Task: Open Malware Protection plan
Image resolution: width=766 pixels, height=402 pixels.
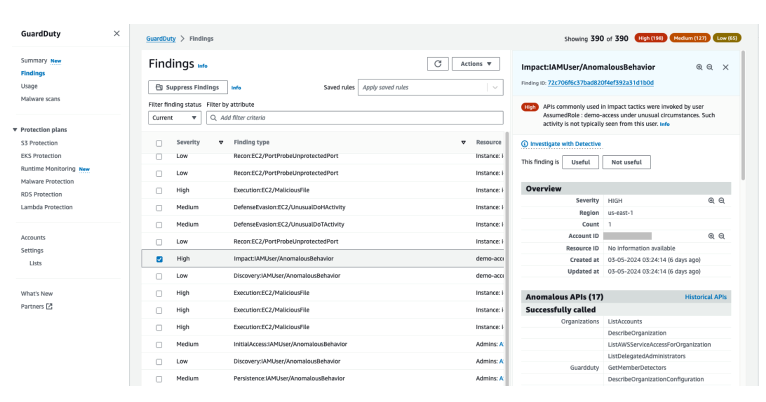Action: pos(47,181)
